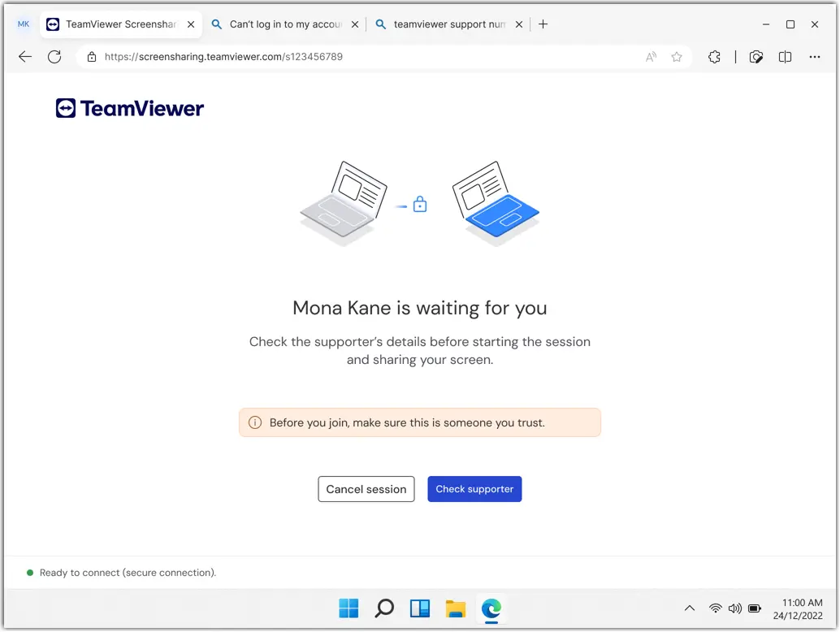
Task: Show hidden tray icons chevron
Action: pos(690,608)
